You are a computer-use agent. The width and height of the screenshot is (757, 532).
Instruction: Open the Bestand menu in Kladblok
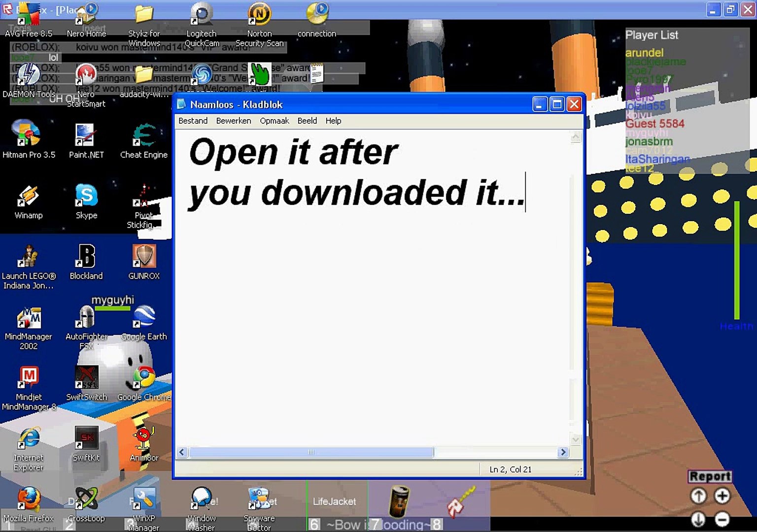coord(193,121)
